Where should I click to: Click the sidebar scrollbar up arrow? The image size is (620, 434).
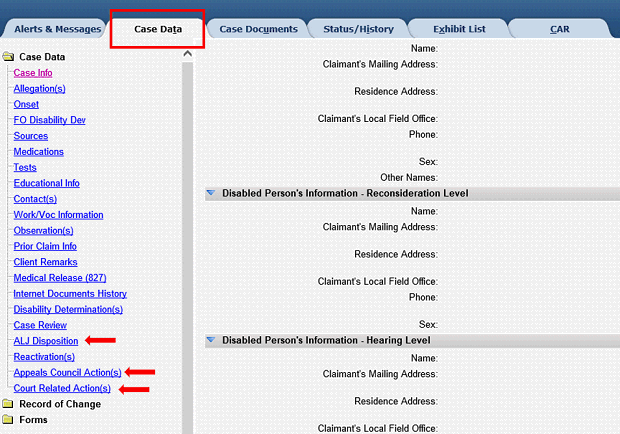point(187,53)
